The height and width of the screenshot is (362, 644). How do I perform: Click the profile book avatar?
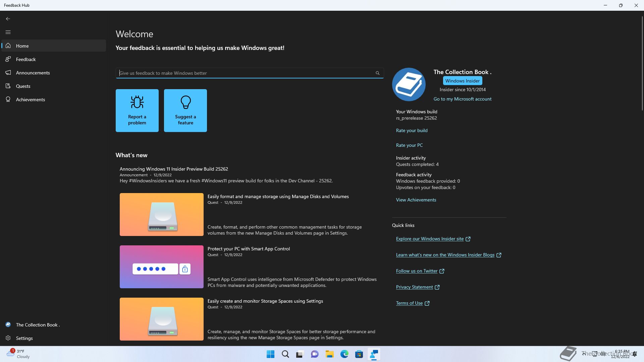(x=409, y=84)
